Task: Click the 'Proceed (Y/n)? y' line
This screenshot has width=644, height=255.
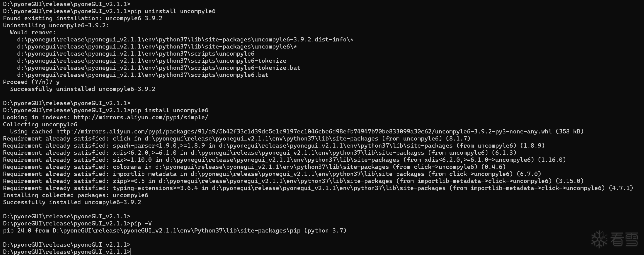Action: (31, 82)
